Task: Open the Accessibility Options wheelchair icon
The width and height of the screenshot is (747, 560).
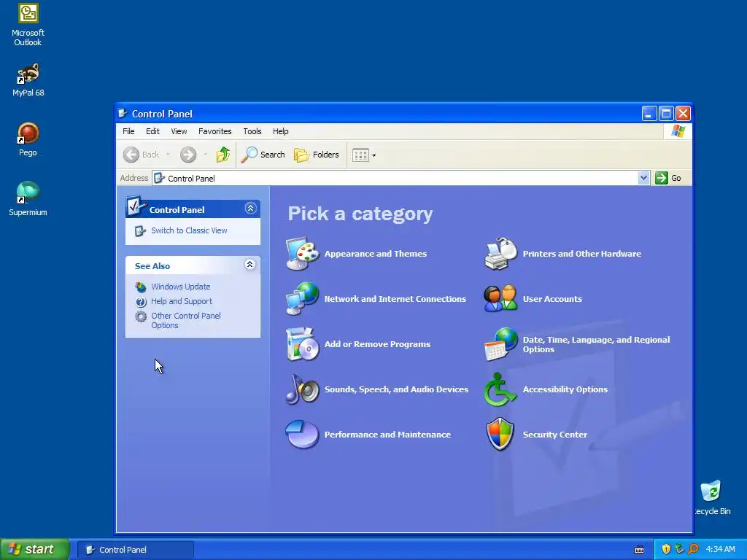Action: click(x=500, y=389)
